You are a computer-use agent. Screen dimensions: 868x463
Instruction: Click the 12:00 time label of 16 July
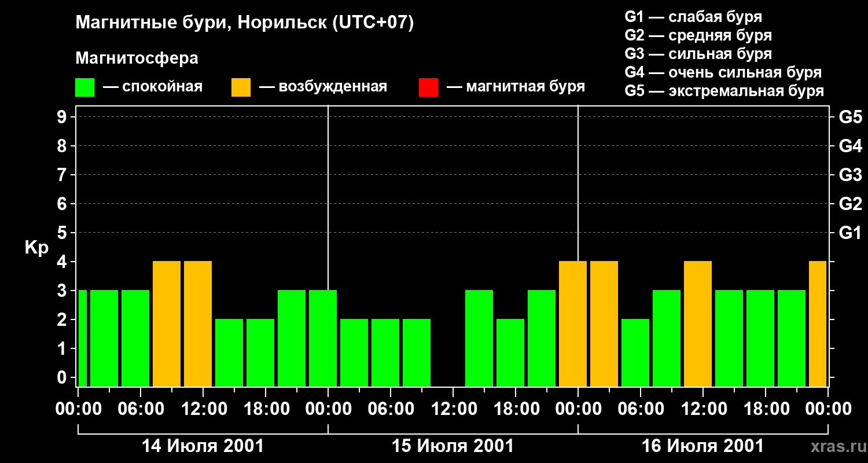coord(703,409)
